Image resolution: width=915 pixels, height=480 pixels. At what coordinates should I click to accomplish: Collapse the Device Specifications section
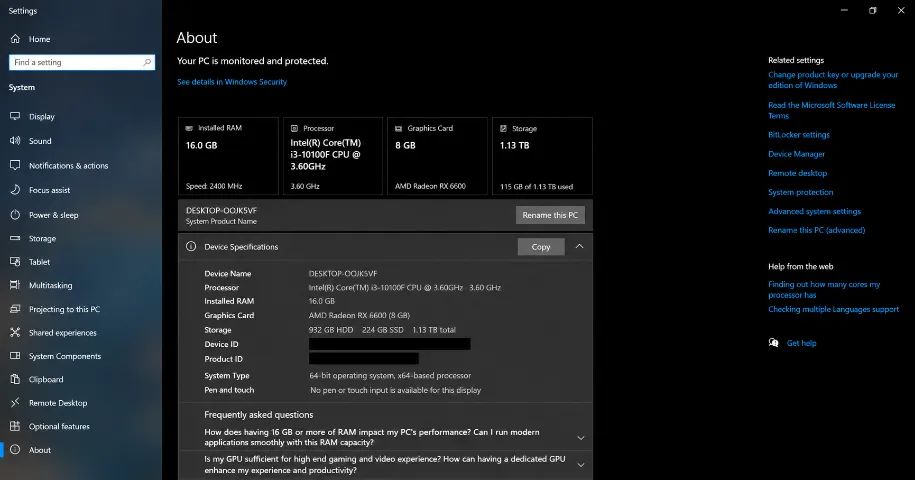(579, 247)
